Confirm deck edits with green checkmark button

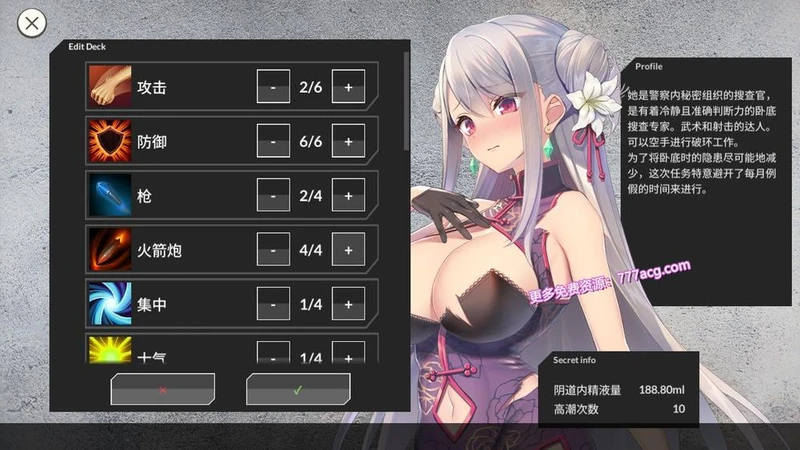click(298, 389)
